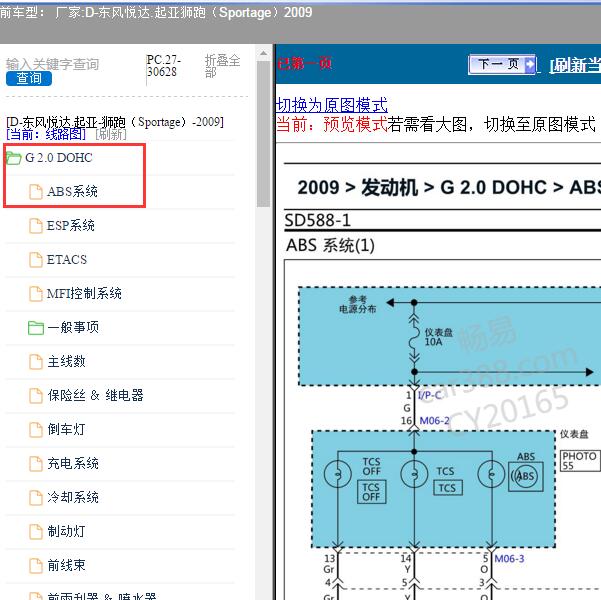The width and height of the screenshot is (601, 600).
Task: Open the ESP系统 wiring entry
Action: (x=71, y=225)
